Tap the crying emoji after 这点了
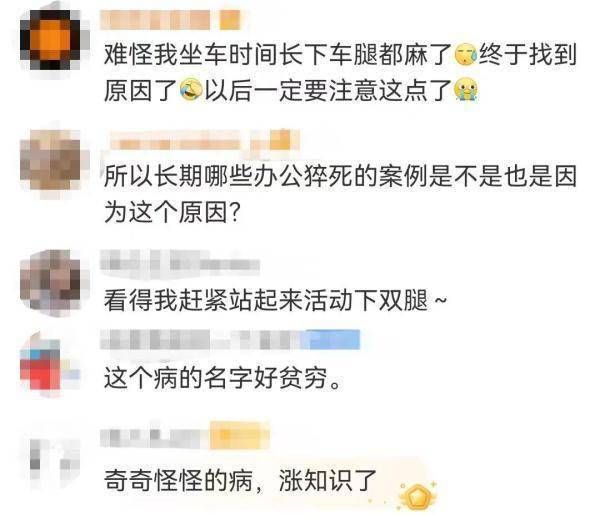 465,90
